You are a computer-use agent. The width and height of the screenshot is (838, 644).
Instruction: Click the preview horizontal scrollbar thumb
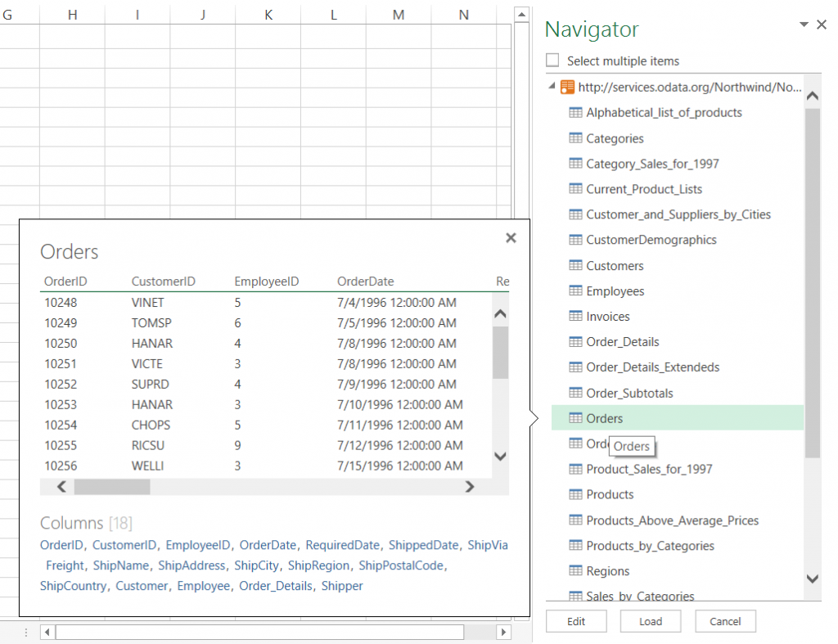(112, 486)
